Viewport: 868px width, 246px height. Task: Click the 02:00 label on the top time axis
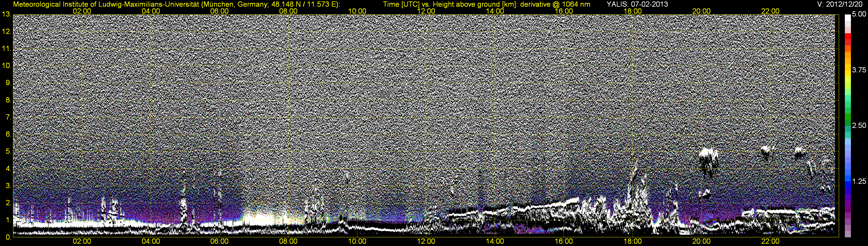pos(82,11)
